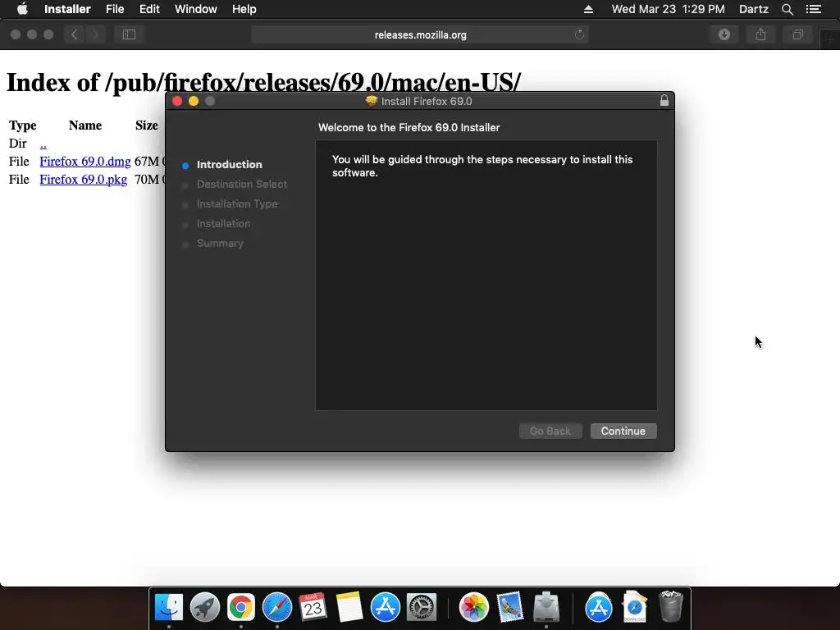Open the Apple menu
Screen dimensions: 840x630
click(x=22, y=9)
